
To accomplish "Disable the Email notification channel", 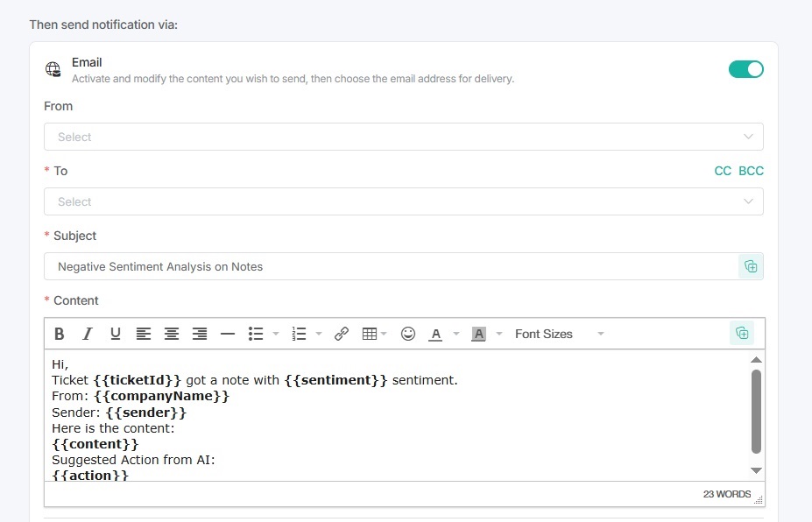I will click(x=745, y=68).
